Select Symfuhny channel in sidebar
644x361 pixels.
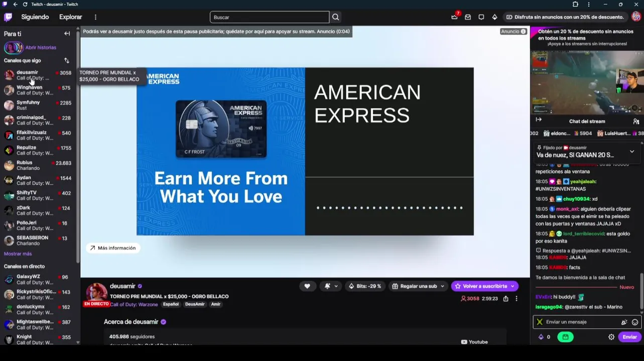(39, 105)
